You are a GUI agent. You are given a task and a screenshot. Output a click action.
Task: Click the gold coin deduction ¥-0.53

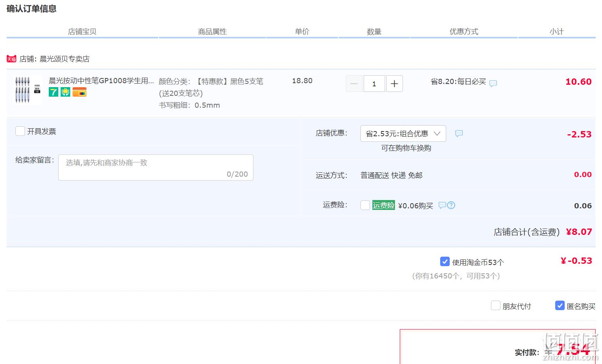point(576,261)
